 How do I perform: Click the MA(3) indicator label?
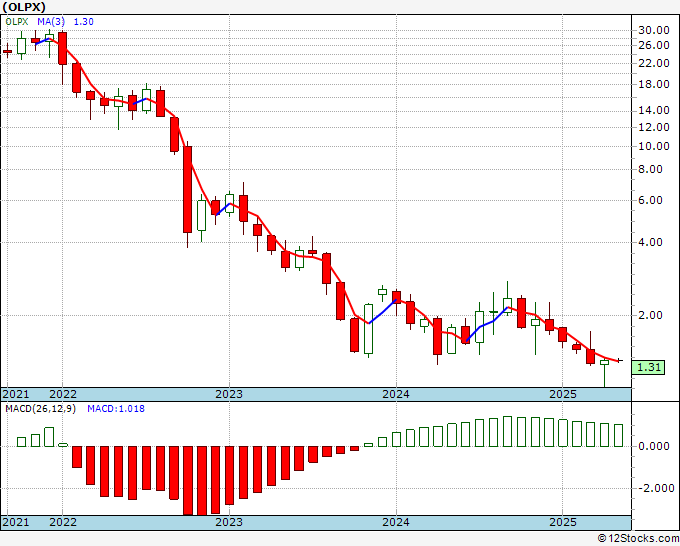(x=52, y=22)
